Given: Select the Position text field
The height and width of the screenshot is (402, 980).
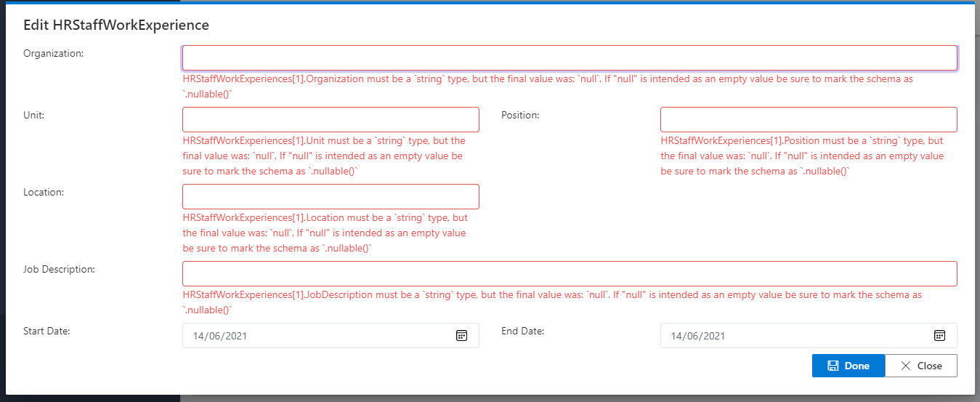Looking at the screenshot, I should tap(808, 120).
